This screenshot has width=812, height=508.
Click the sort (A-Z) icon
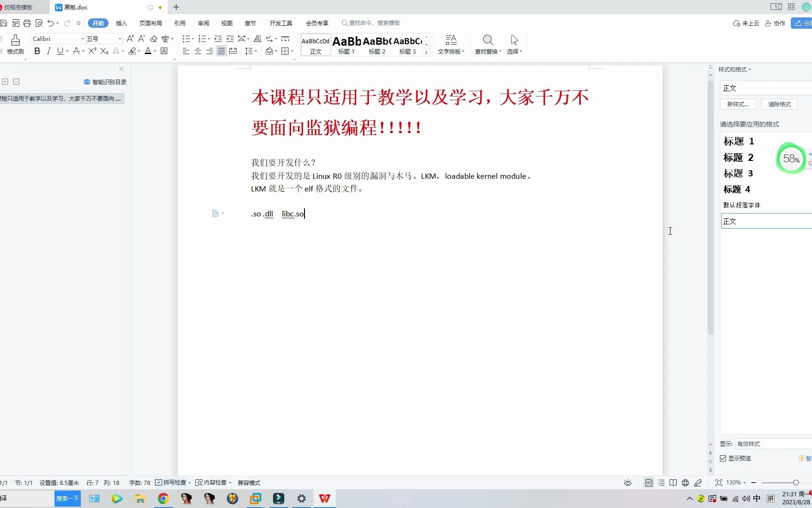258,39
